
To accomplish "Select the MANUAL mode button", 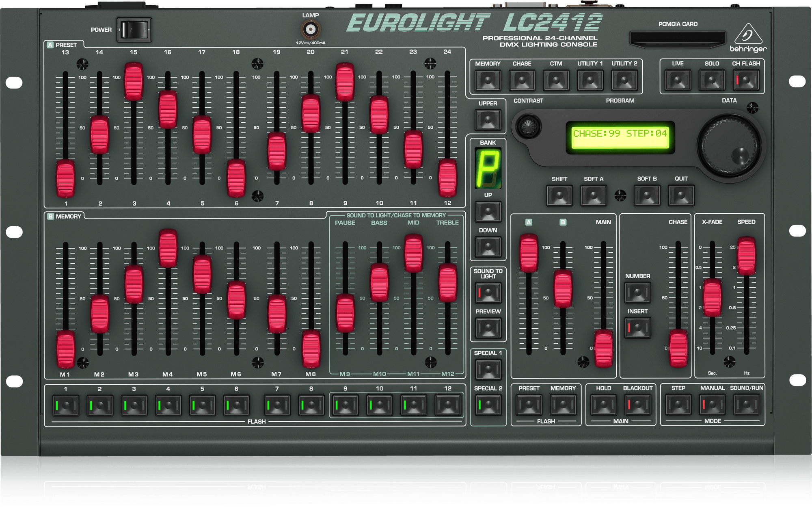I will click(712, 405).
